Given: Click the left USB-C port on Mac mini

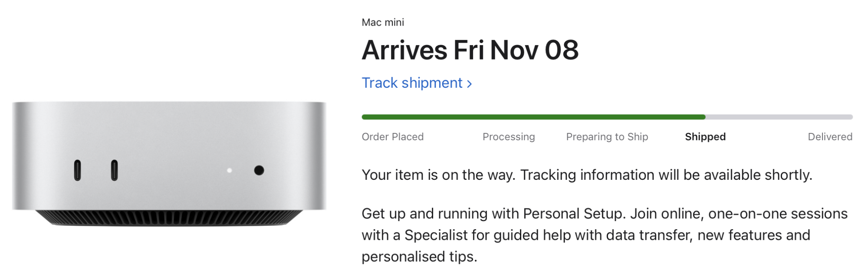Looking at the screenshot, I should (77, 170).
